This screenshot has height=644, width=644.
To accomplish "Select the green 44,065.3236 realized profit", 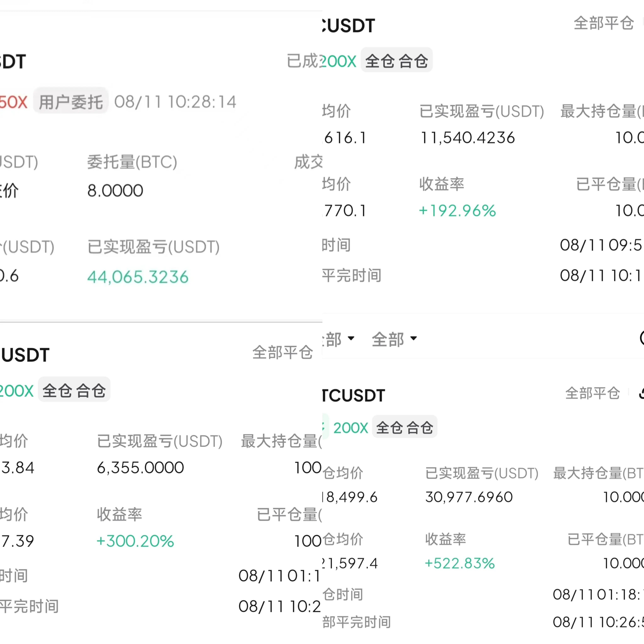I will coord(138,277).
